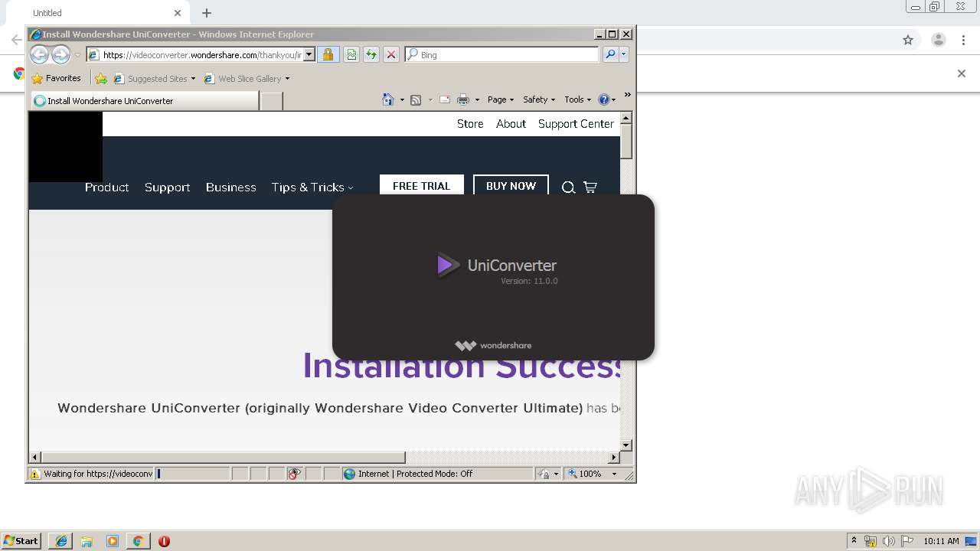Image resolution: width=980 pixels, height=551 pixels.
Task: Open the Support navigation item
Action: (x=167, y=187)
